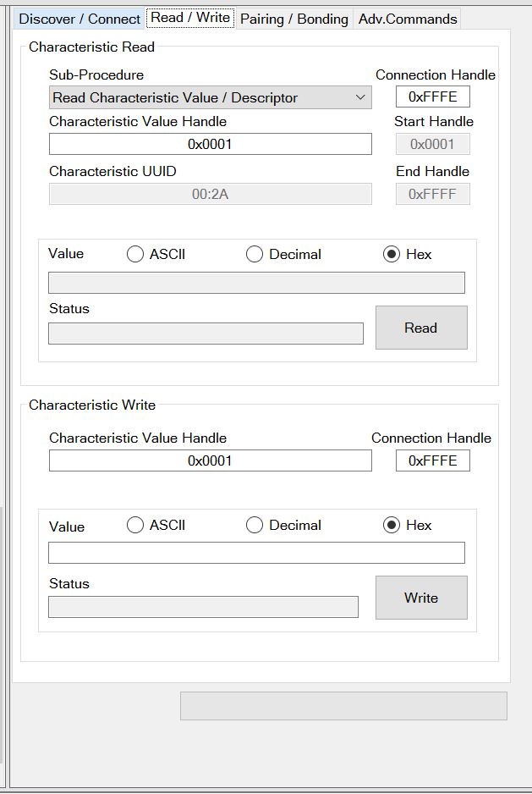Open the Pairing / Bonding tab
The width and height of the screenshot is (532, 794).
(294, 19)
